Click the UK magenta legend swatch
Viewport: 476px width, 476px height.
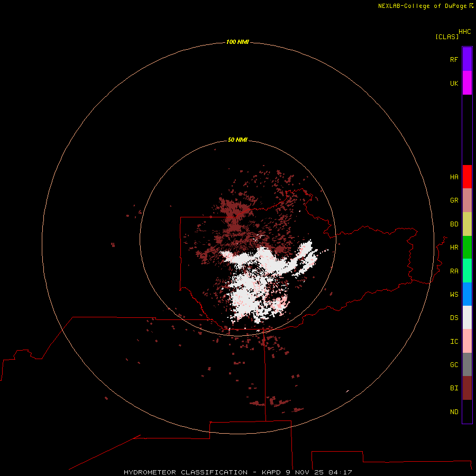(x=467, y=83)
